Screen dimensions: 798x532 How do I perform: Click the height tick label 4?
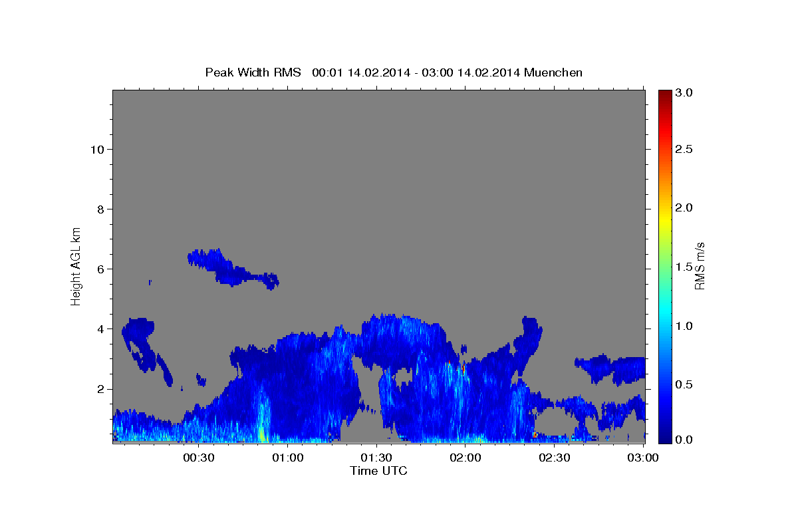click(x=100, y=329)
